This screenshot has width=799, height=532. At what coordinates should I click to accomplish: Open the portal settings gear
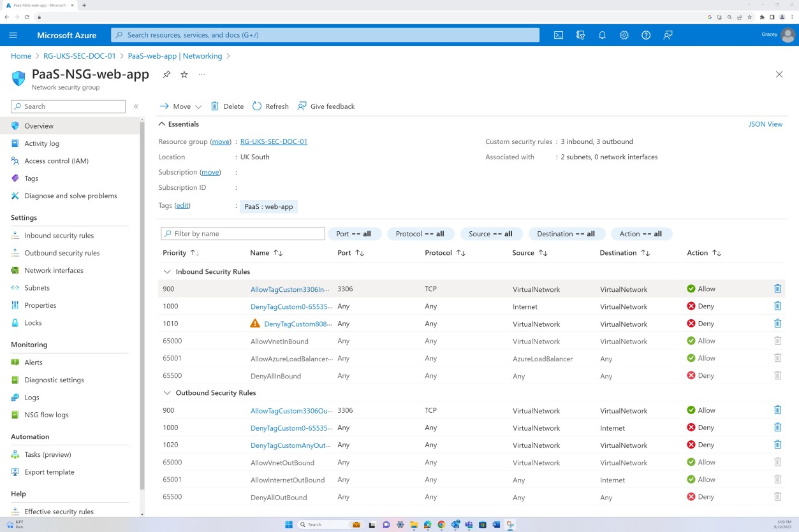[624, 35]
